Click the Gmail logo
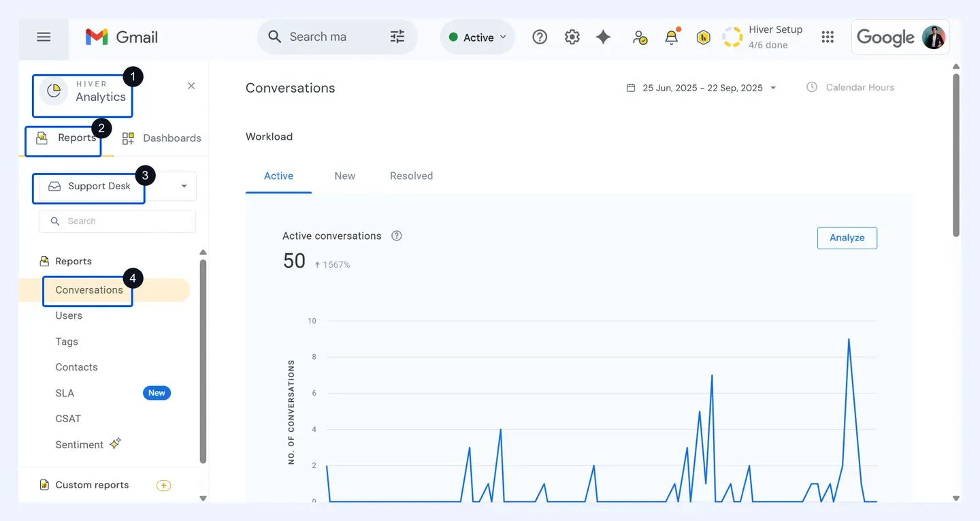Screen dimensions: 980x521 tap(122, 37)
